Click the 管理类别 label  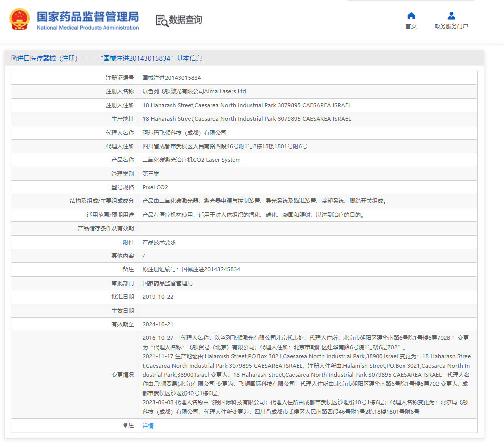tap(123, 174)
